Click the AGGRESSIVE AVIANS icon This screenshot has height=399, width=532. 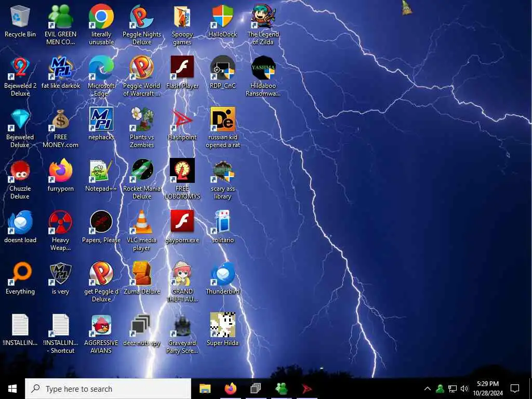(101, 325)
